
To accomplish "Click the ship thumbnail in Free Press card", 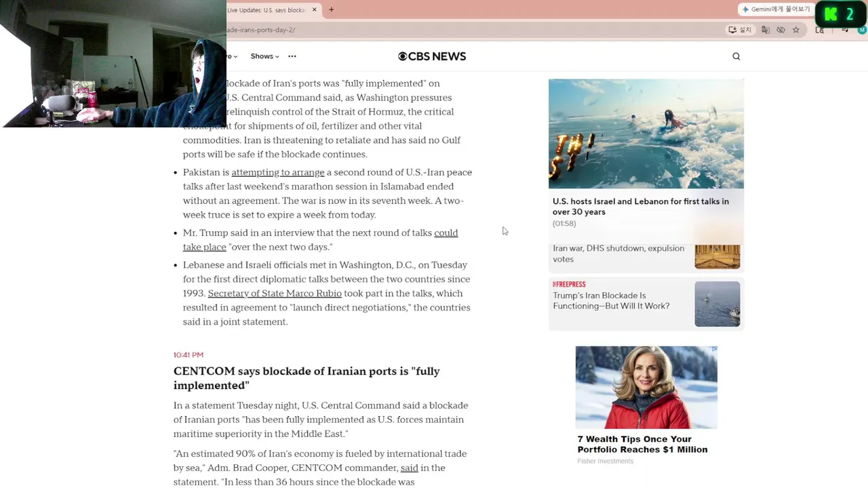I will (x=717, y=304).
